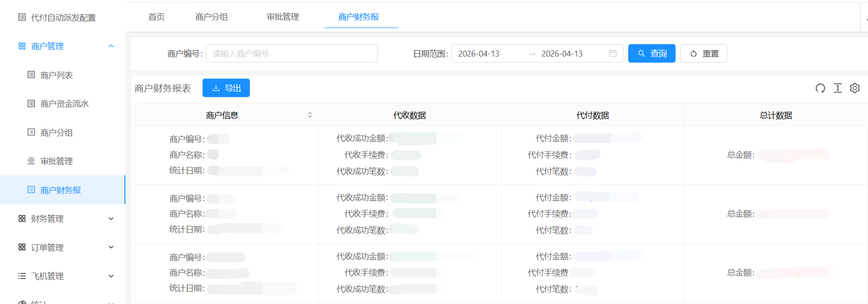This screenshot has width=868, height=304.
Task: Click the 财务管理 grid icon
Action: [22, 218]
